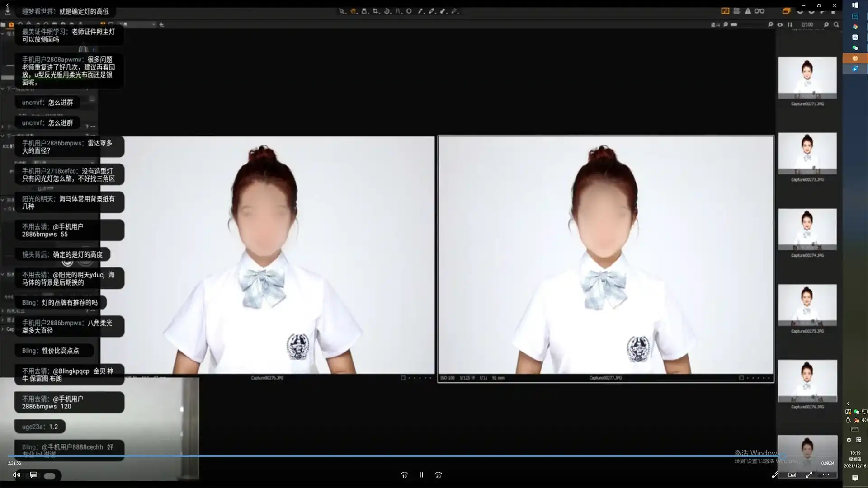Select the crop tool in toolbar
Image resolution: width=868 pixels, height=488 pixels.
[376, 11]
